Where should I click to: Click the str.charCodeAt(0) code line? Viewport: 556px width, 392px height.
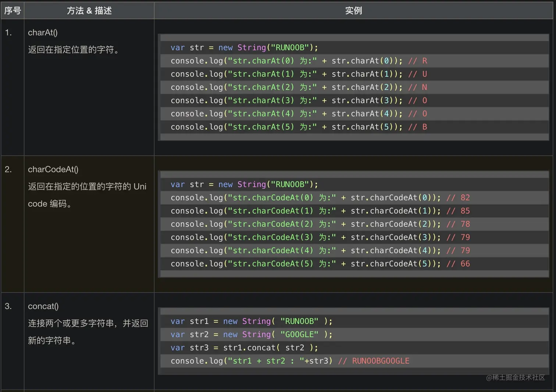coord(320,197)
